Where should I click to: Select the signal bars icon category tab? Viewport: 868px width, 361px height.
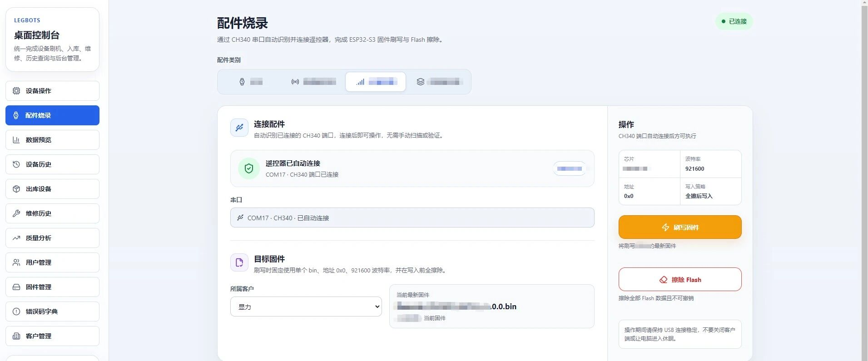[x=376, y=82]
